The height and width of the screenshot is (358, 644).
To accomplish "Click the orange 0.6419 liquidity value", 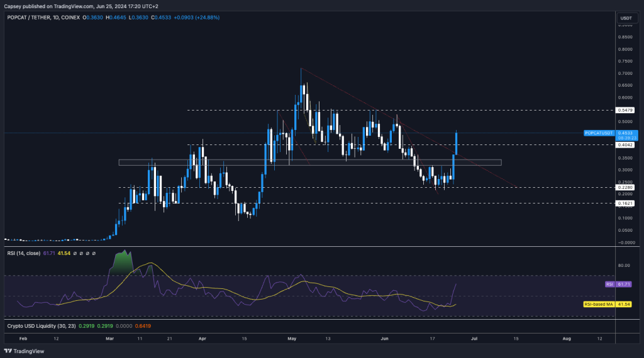I will (143, 326).
